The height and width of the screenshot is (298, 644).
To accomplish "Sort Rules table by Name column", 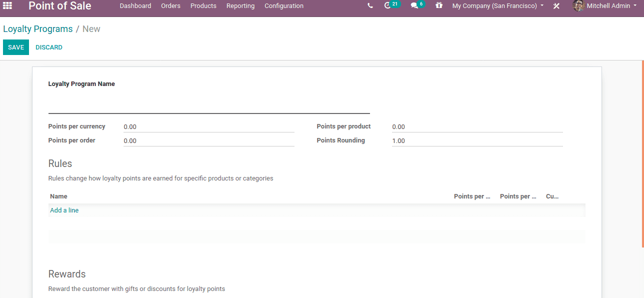I will [58, 196].
